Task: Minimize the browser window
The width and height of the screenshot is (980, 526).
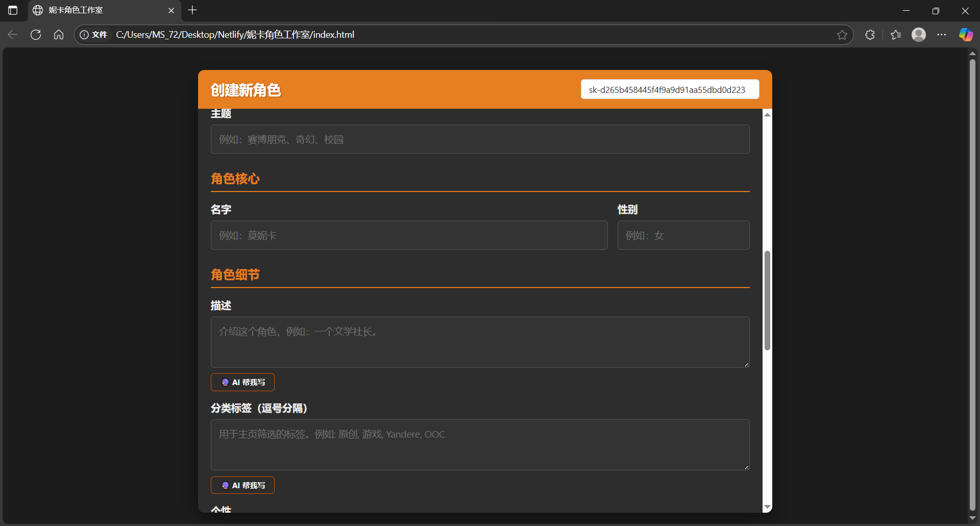Action: click(x=906, y=10)
